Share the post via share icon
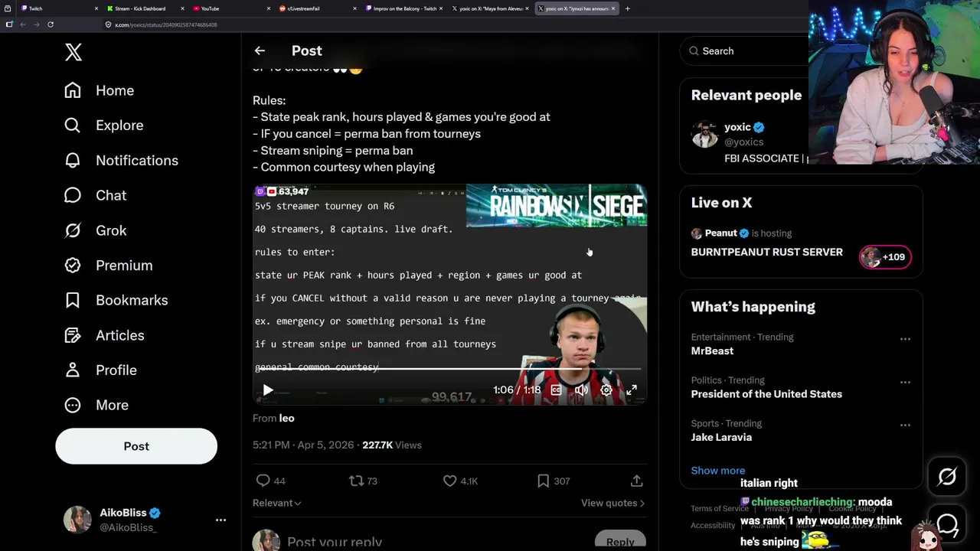This screenshot has width=980, height=551. pyautogui.click(x=636, y=481)
